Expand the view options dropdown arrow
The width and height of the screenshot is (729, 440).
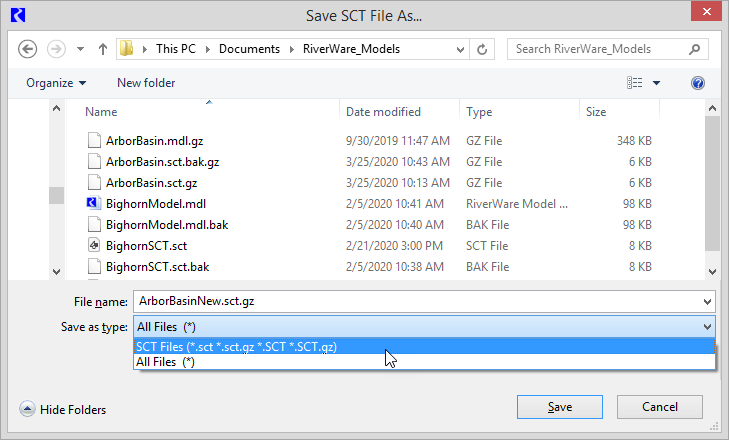657,83
